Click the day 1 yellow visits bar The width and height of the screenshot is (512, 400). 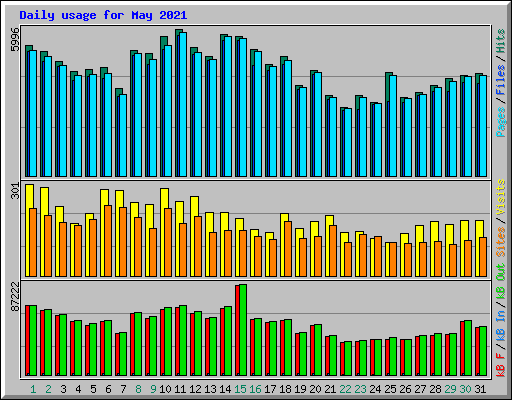28,230
